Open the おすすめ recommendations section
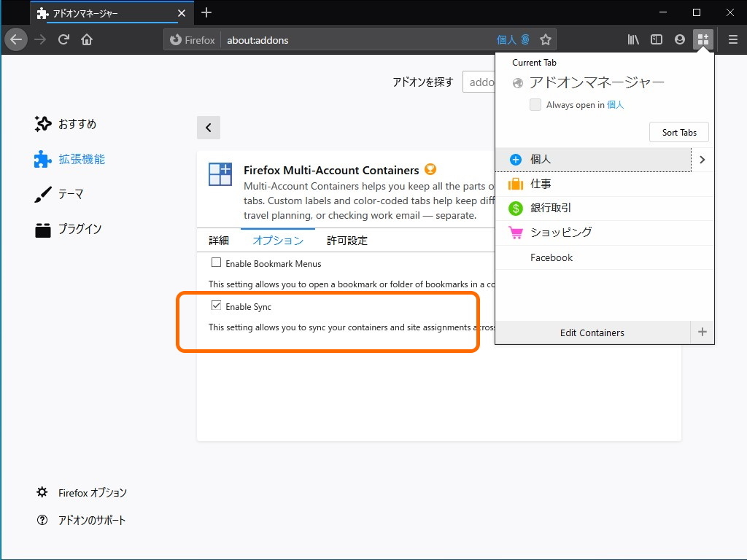Screen dimensions: 747x560 point(66,124)
